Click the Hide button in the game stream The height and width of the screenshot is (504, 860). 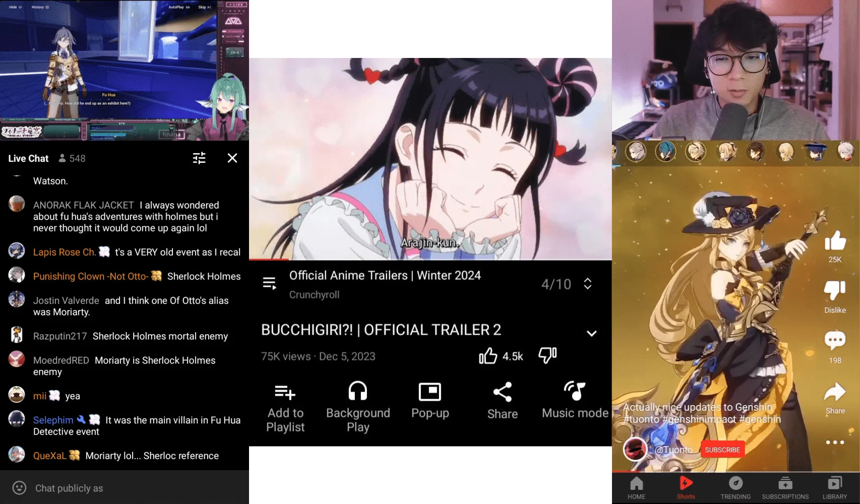(15, 7)
